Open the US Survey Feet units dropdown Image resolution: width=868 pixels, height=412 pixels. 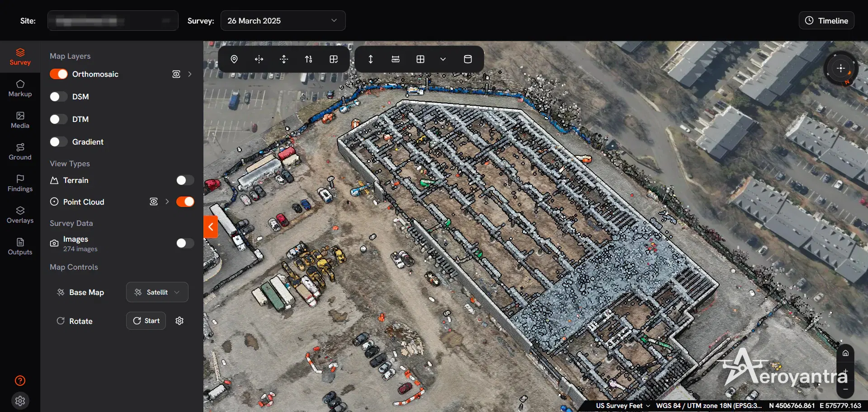(623, 406)
